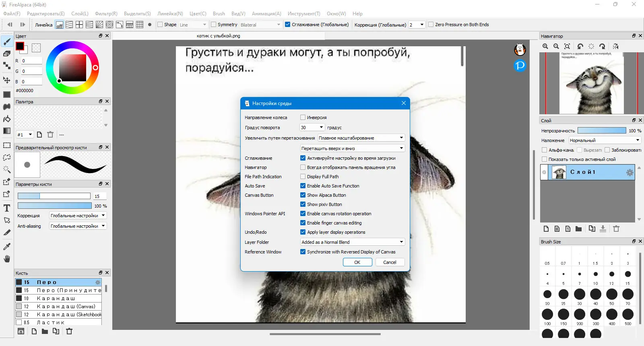
Task: Click the foreground black color swatch
Action: [20, 46]
